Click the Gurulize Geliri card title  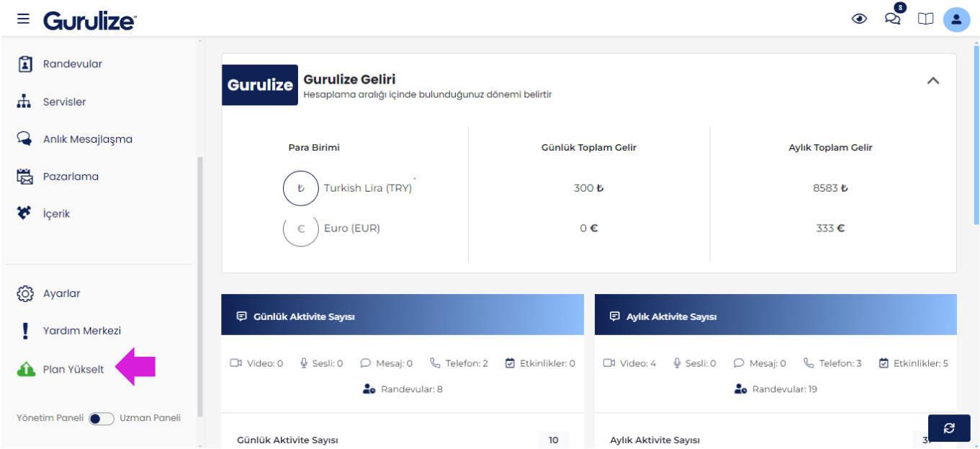click(x=349, y=79)
